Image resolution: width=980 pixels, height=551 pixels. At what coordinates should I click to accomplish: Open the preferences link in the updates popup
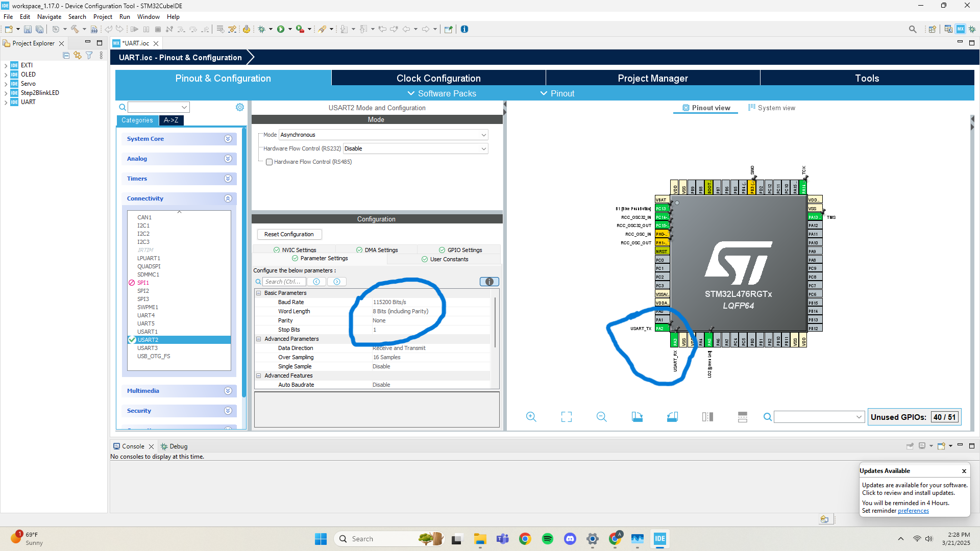[x=913, y=510]
